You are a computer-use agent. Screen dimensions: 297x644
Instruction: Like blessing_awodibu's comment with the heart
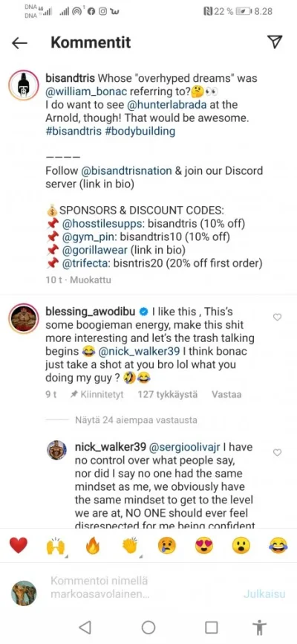point(277,317)
